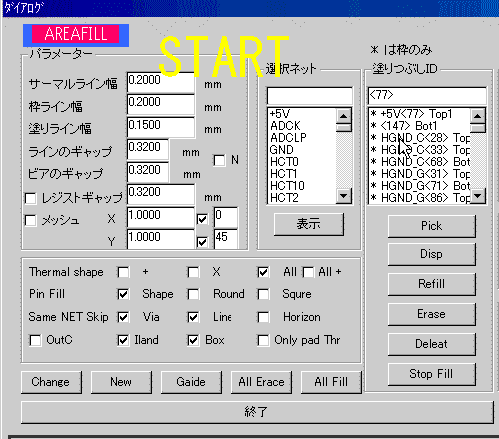
Task: Click up arrow of fill ID scrollbar
Action: tap(478, 116)
